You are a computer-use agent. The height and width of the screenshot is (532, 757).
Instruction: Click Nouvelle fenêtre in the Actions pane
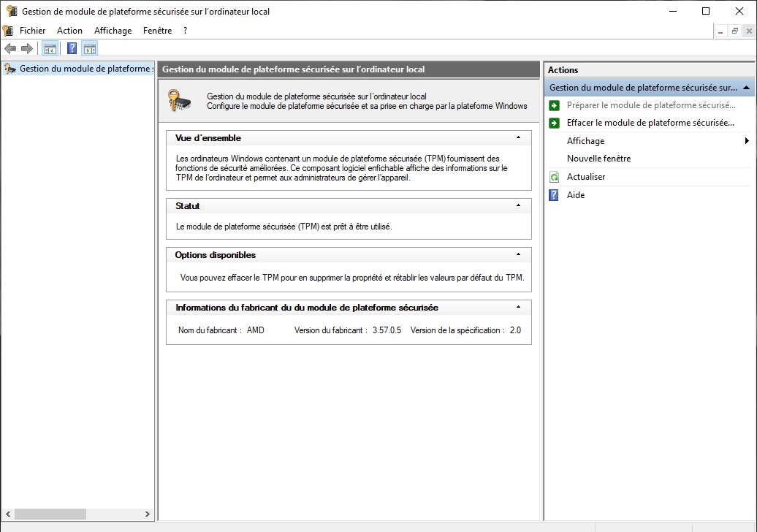[598, 159]
